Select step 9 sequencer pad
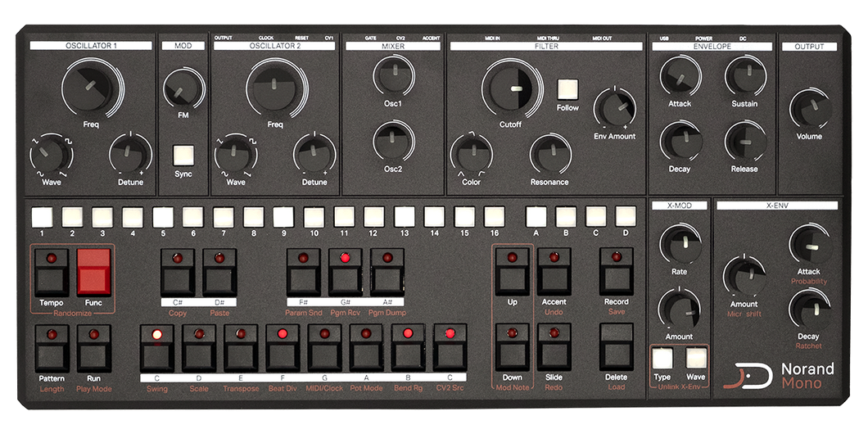Screen dimensions: 868x434 pos(283,217)
